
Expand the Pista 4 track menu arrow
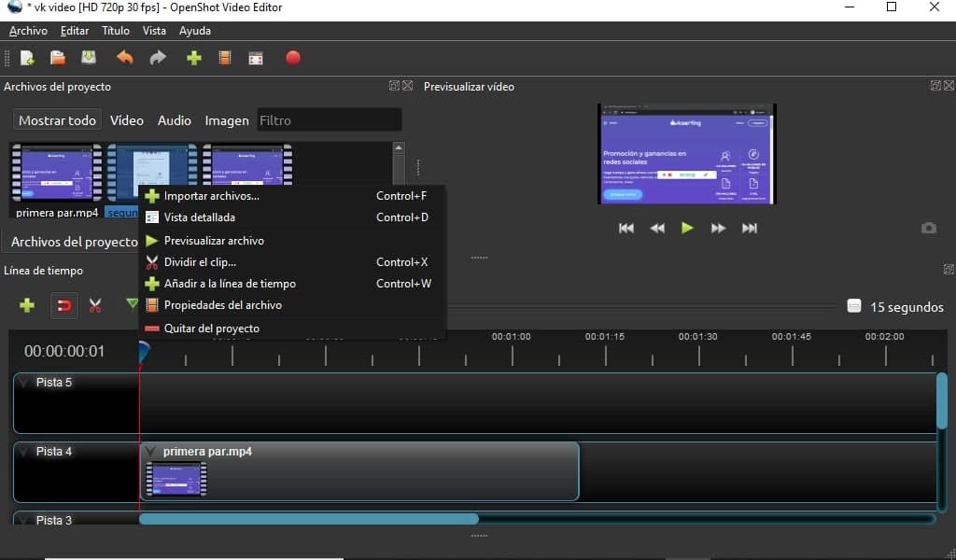click(24, 451)
